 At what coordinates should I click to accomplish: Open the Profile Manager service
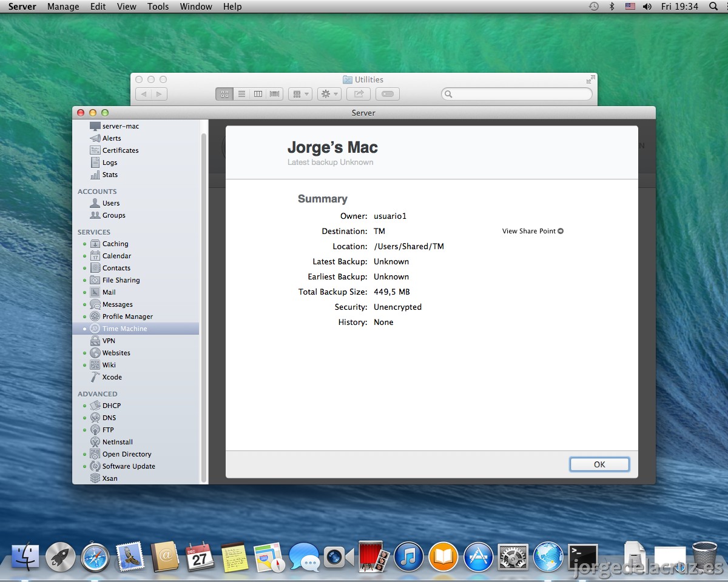[x=121, y=316]
